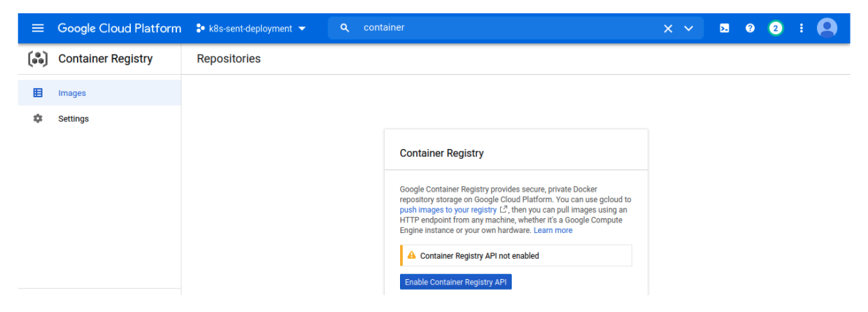Open the user account avatar
The image size is (868, 312).
tap(827, 28)
